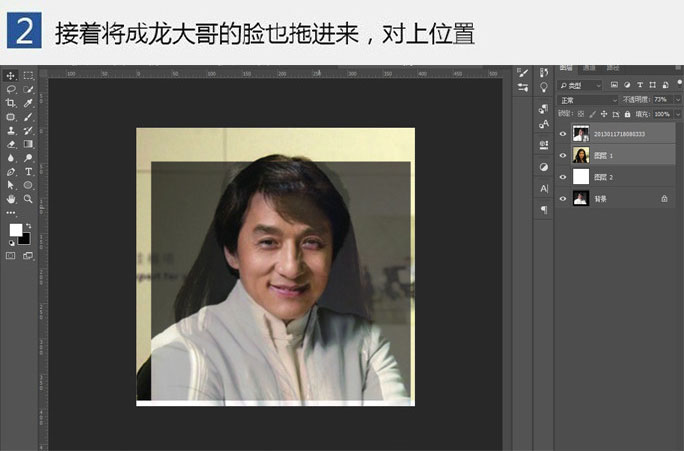Select the Eraser tool
This screenshot has height=451, width=684.
11,144
